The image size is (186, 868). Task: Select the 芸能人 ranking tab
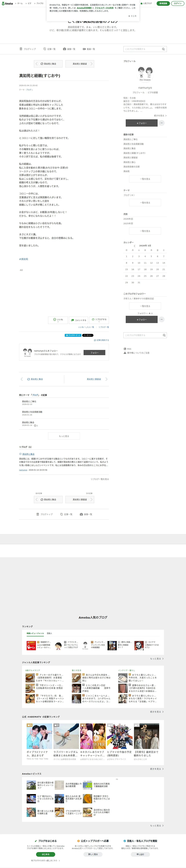pos(49,633)
